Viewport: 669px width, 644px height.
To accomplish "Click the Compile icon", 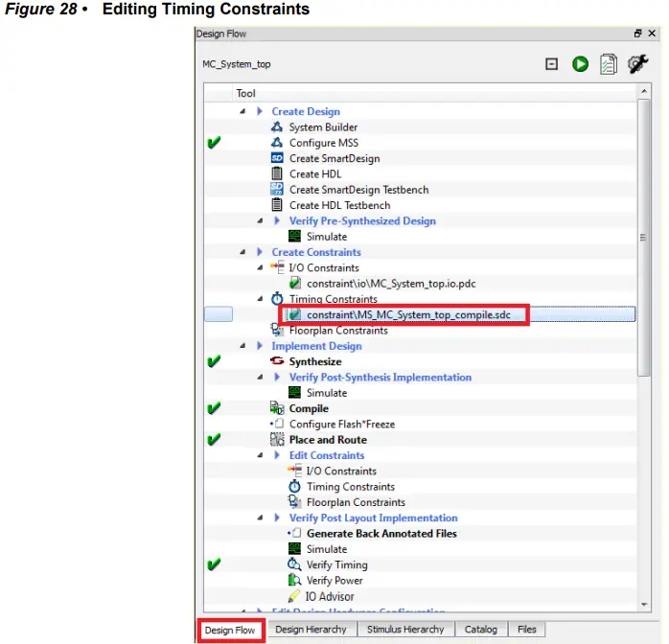I will click(x=277, y=408).
